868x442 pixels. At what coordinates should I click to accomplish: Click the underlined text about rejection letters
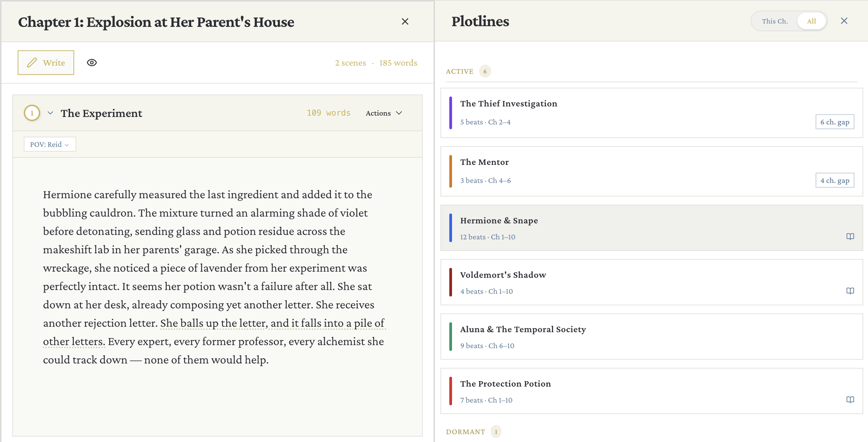(272, 323)
